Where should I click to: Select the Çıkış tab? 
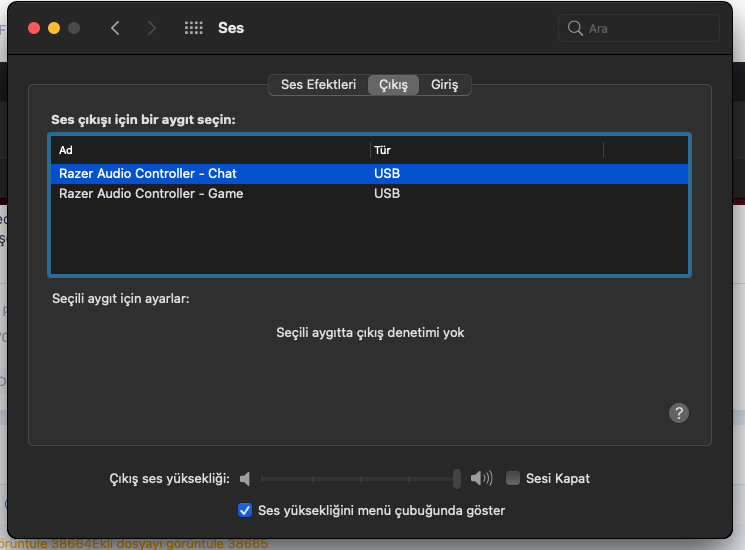393,85
